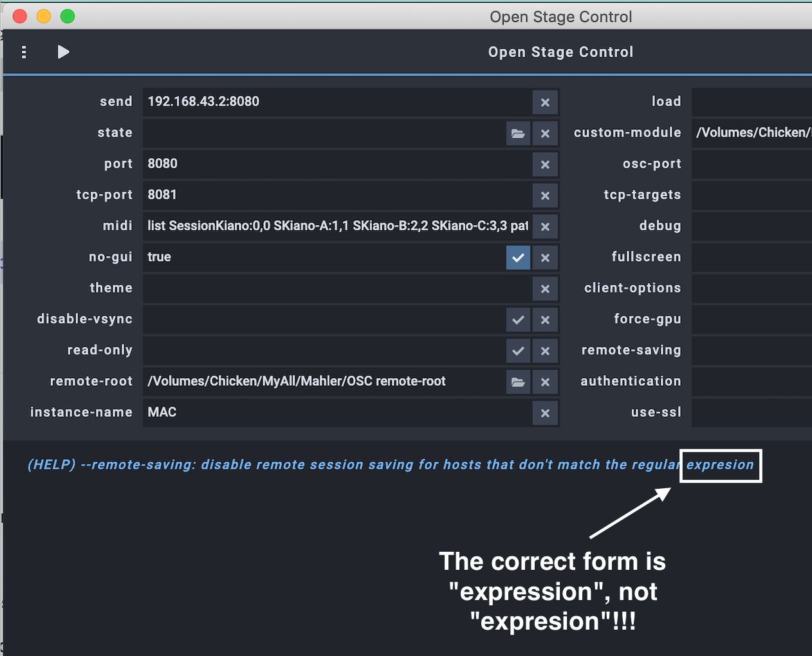The height and width of the screenshot is (656, 812).
Task: Click into the authentication field
Action: coord(752,381)
